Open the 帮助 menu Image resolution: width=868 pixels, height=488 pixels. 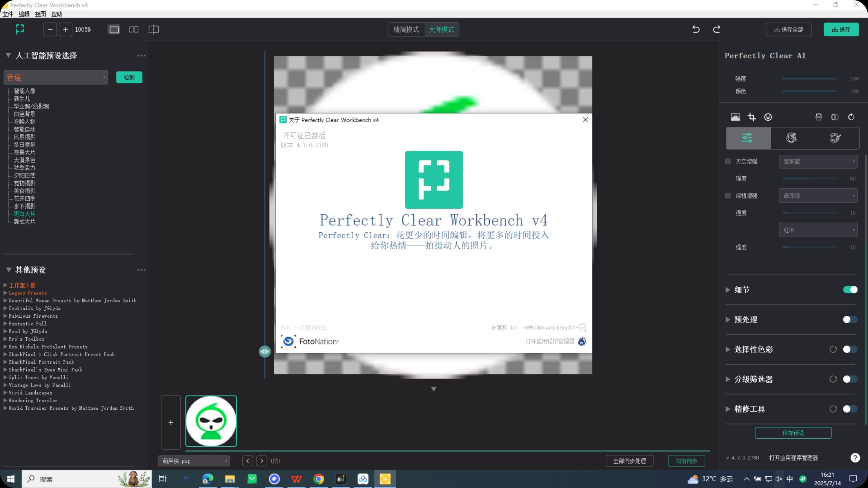(57, 14)
